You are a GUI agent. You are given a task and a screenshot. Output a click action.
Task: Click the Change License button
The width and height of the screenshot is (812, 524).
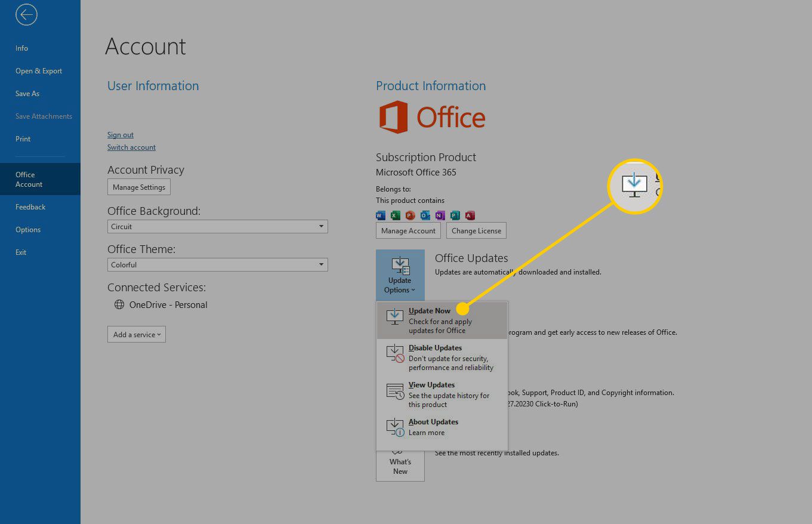pyautogui.click(x=477, y=231)
